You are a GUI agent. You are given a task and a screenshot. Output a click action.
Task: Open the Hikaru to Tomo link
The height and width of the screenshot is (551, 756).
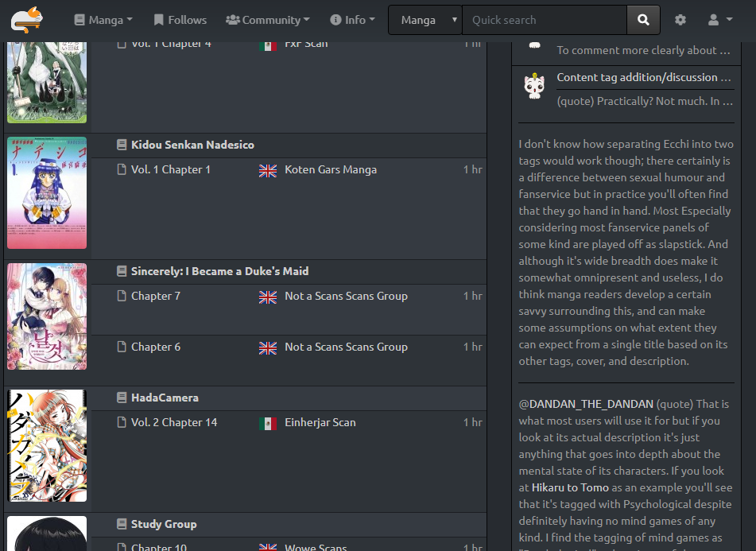(570, 487)
